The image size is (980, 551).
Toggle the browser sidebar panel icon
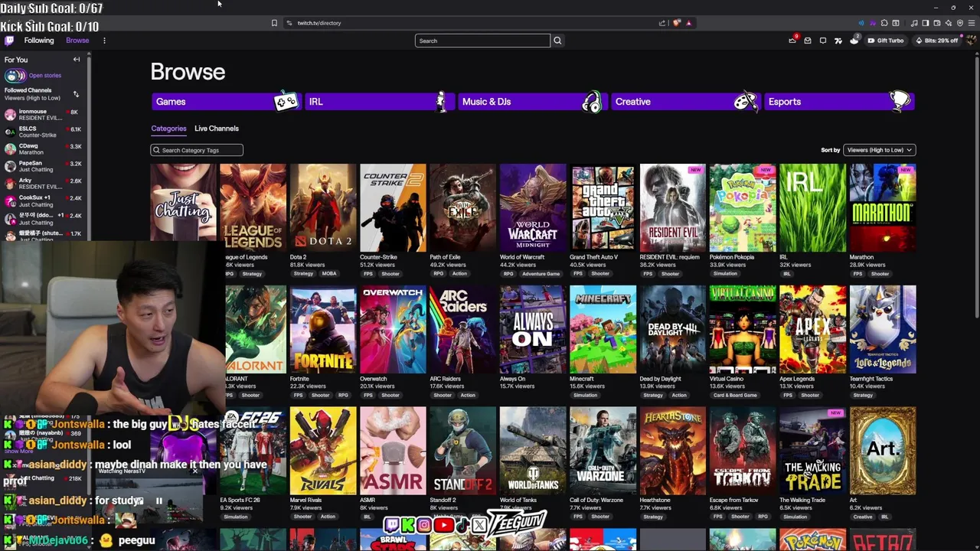pos(926,23)
